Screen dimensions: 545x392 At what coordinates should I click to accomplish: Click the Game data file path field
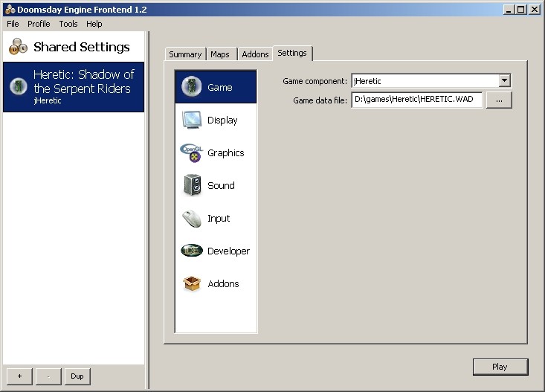[416, 100]
